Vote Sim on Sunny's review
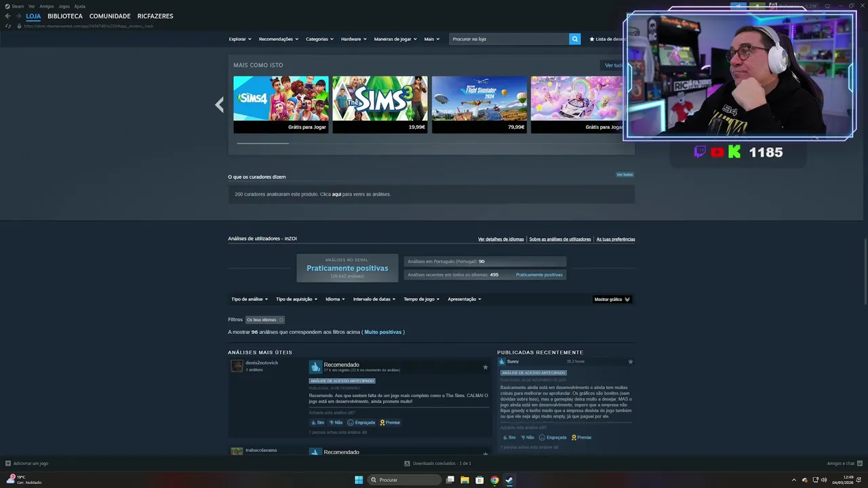Viewport: 868px width, 488px height. 509,437
